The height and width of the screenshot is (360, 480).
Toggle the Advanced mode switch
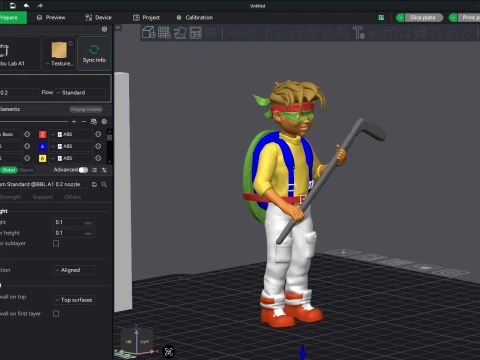(83, 170)
